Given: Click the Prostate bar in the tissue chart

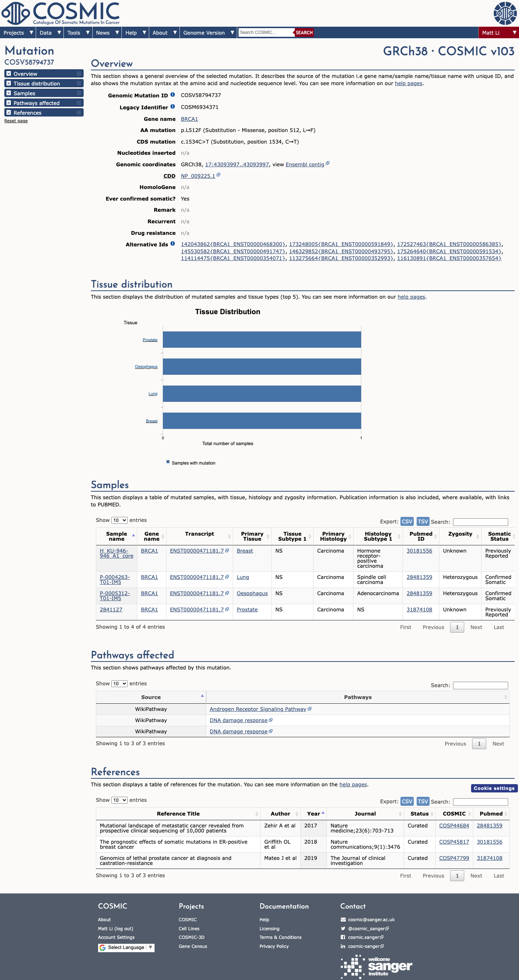Looking at the screenshot, I should (262, 339).
